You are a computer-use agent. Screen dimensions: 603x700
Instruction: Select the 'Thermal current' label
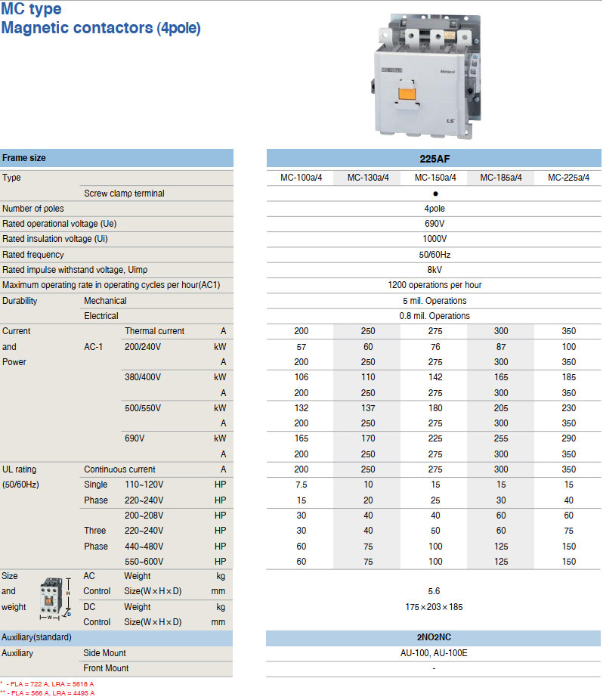(x=154, y=331)
